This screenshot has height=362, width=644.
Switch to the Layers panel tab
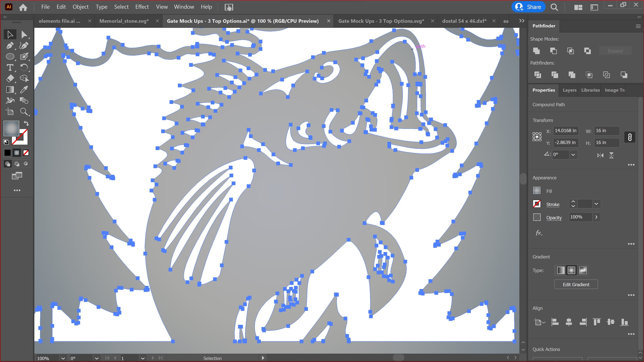(x=569, y=90)
